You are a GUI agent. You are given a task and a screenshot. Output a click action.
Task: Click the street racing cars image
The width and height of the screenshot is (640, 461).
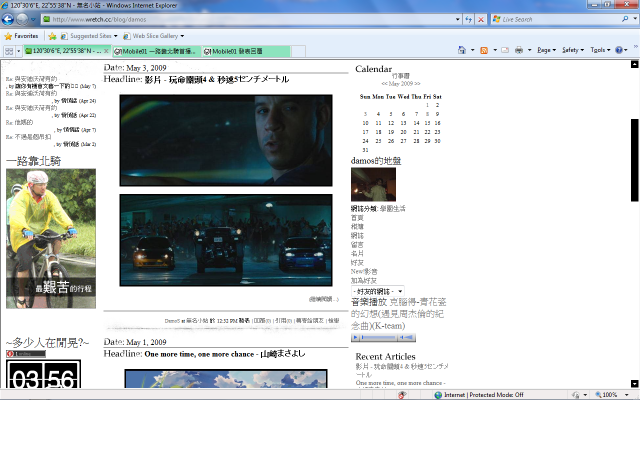pyautogui.click(x=226, y=240)
